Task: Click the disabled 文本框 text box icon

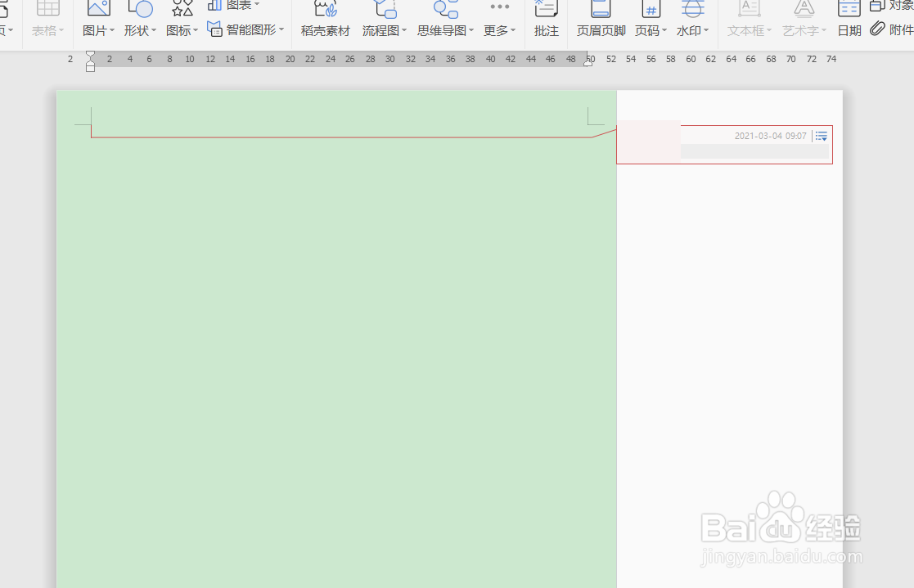Action: tap(749, 8)
